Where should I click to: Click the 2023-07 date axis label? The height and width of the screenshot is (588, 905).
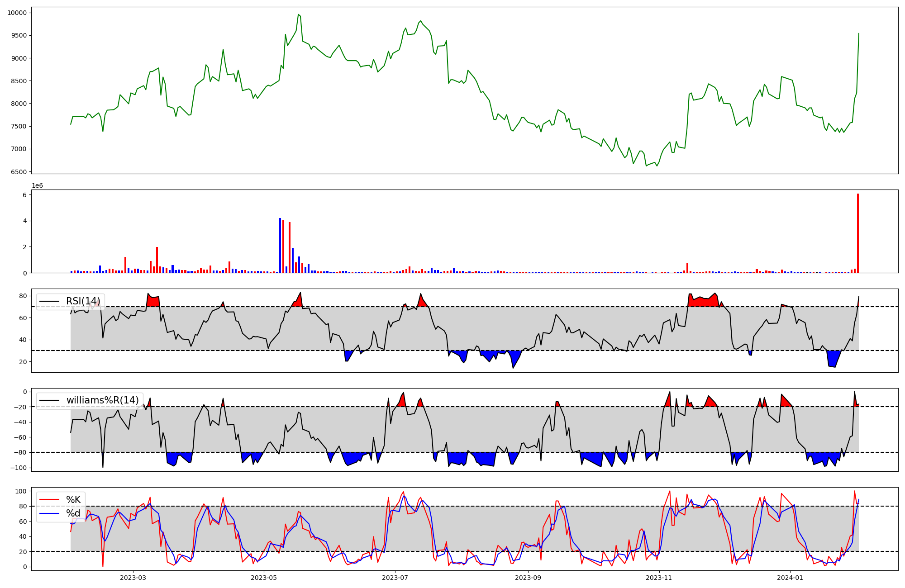[x=395, y=578]
